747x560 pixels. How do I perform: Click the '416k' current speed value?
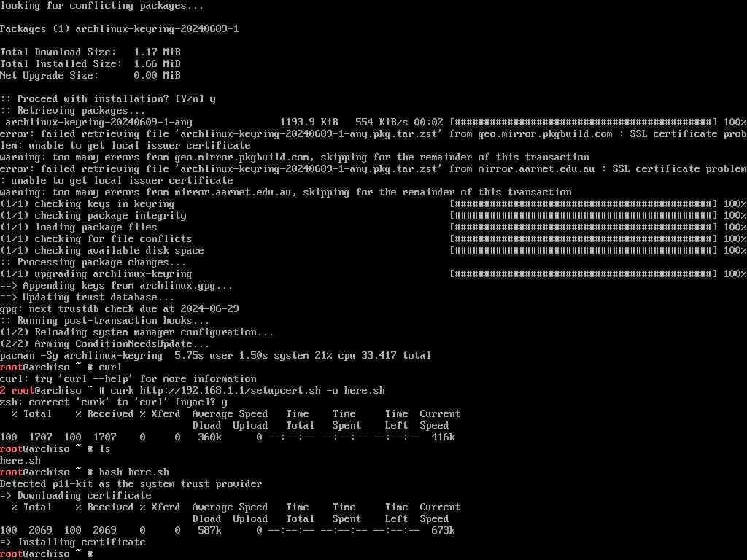pyautogui.click(x=443, y=437)
